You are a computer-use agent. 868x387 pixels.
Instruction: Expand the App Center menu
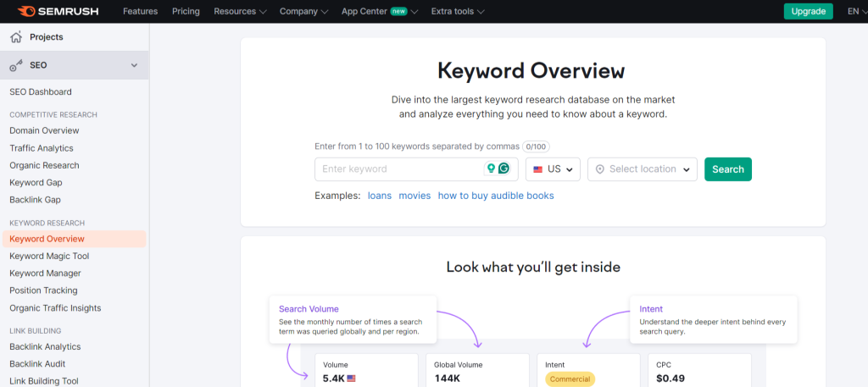380,11
